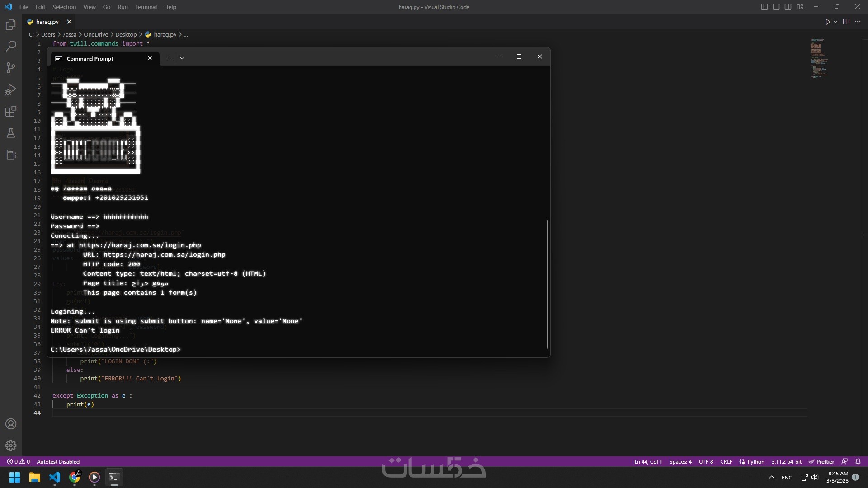This screenshot has height=488, width=868.
Task: Click the Run Python File play button
Action: pos(827,22)
